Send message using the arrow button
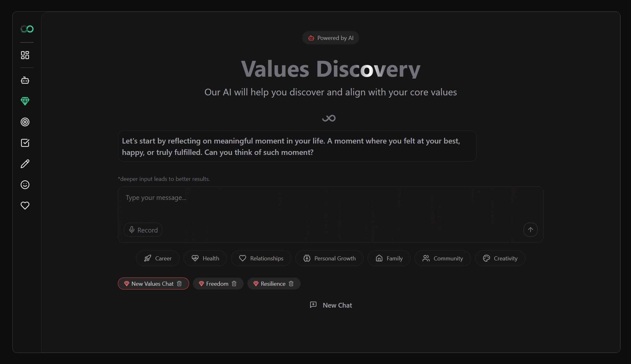This screenshot has height=364, width=631. 531,230
